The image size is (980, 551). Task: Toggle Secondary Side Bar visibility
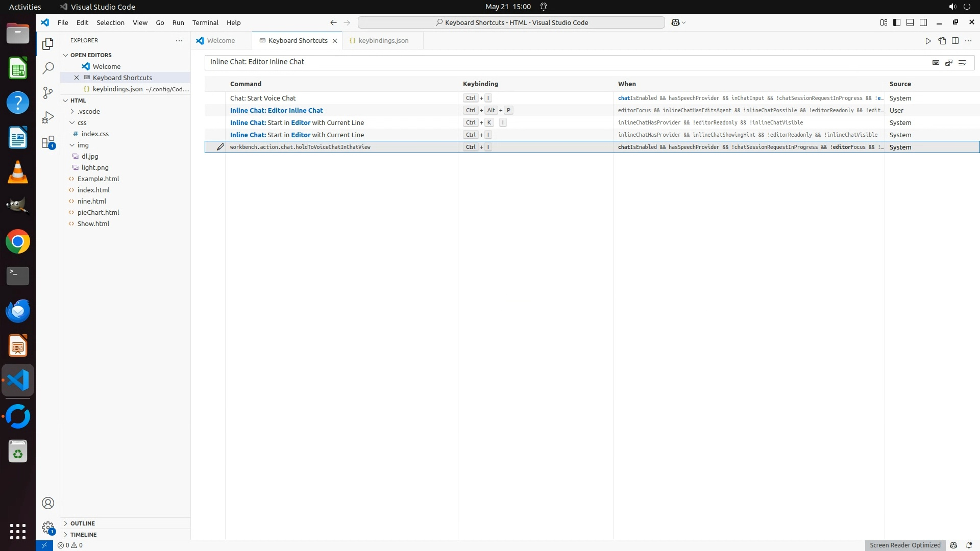point(923,22)
